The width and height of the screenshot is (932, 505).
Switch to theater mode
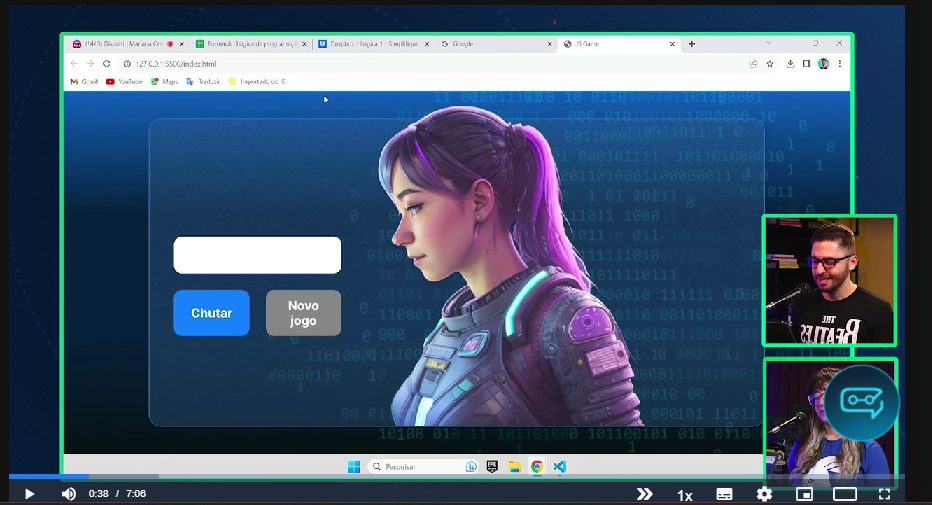point(845,494)
